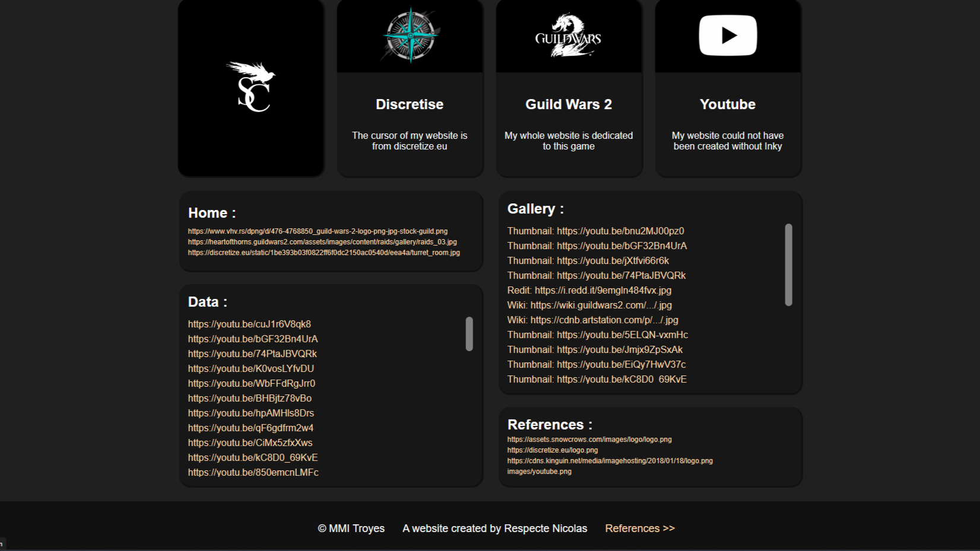Click the Discretize compass logo
The height and width of the screenshot is (551, 980).
click(x=410, y=36)
